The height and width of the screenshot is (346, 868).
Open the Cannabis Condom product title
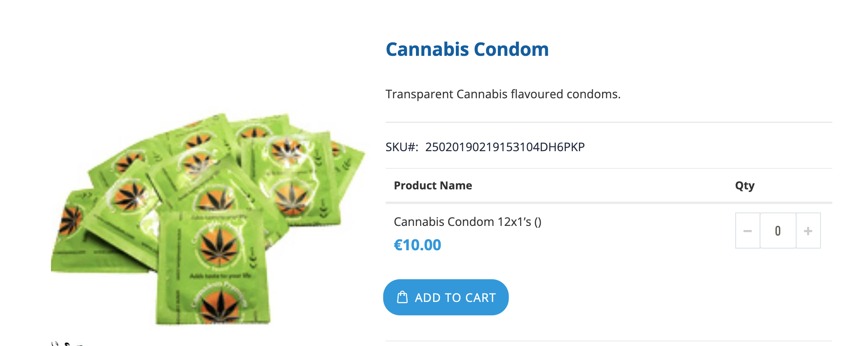(x=467, y=49)
